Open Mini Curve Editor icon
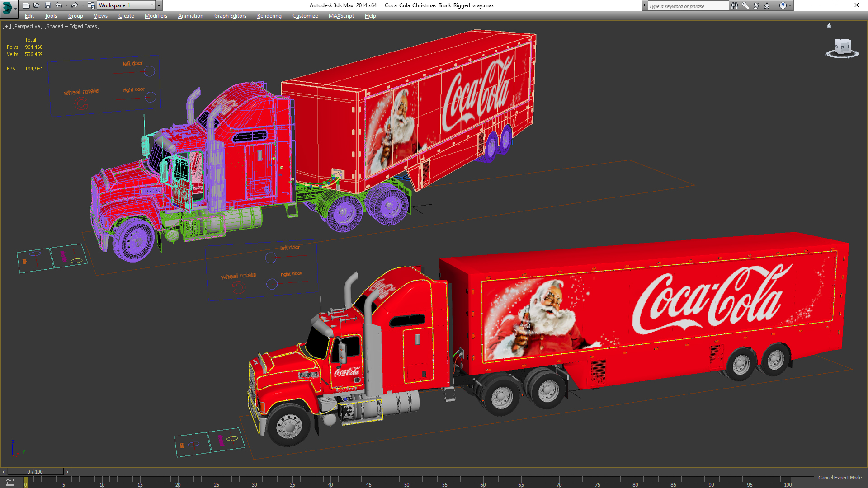Viewport: 868px width, 488px height. click(9, 482)
